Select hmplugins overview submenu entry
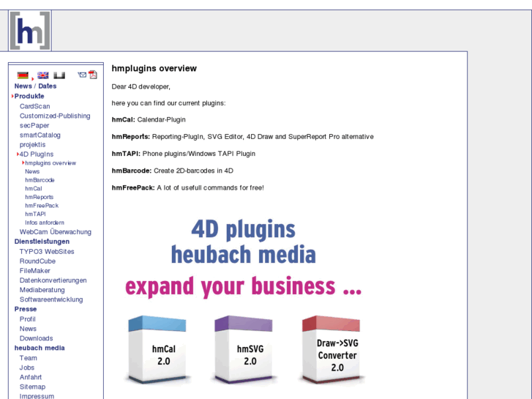 50,163
